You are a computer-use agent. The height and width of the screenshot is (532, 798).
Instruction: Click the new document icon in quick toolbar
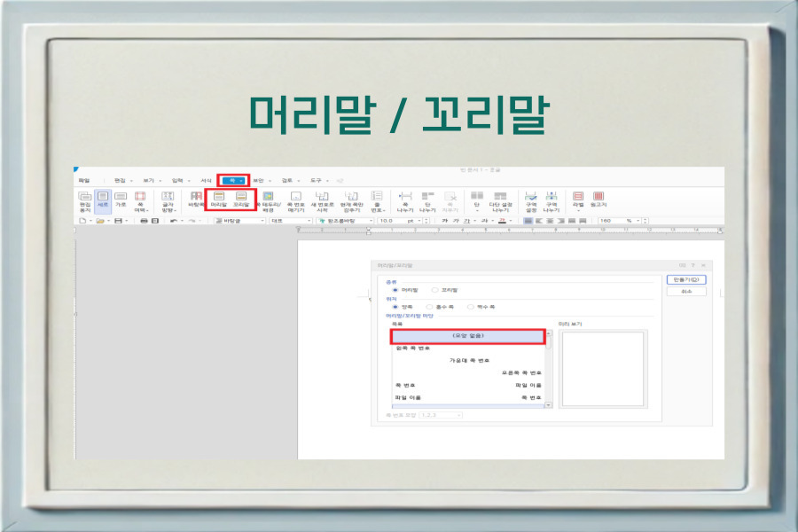coord(82,221)
